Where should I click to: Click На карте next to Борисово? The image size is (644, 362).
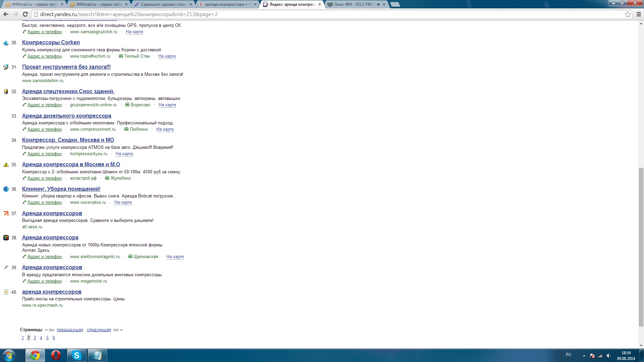[x=167, y=105]
